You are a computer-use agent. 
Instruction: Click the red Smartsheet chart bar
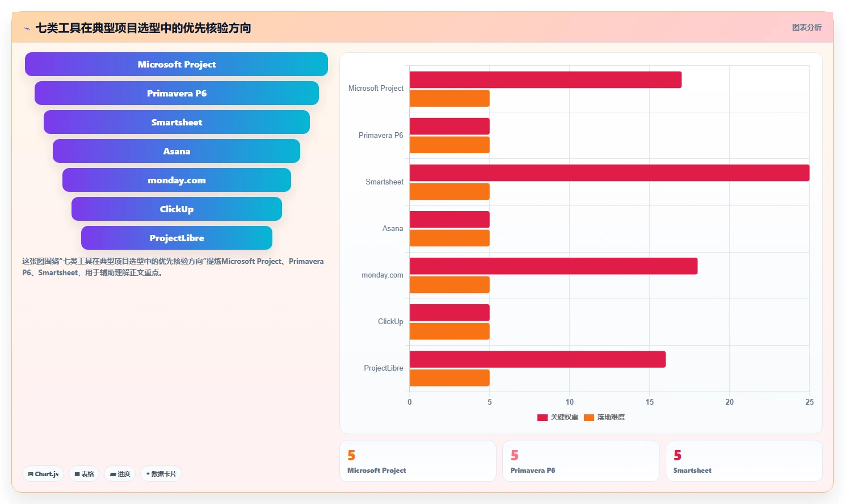(609, 173)
